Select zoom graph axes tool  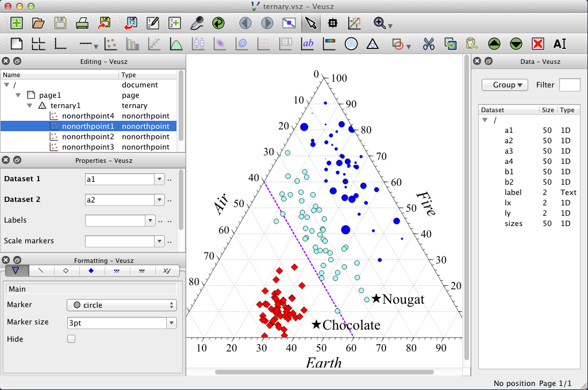click(355, 23)
